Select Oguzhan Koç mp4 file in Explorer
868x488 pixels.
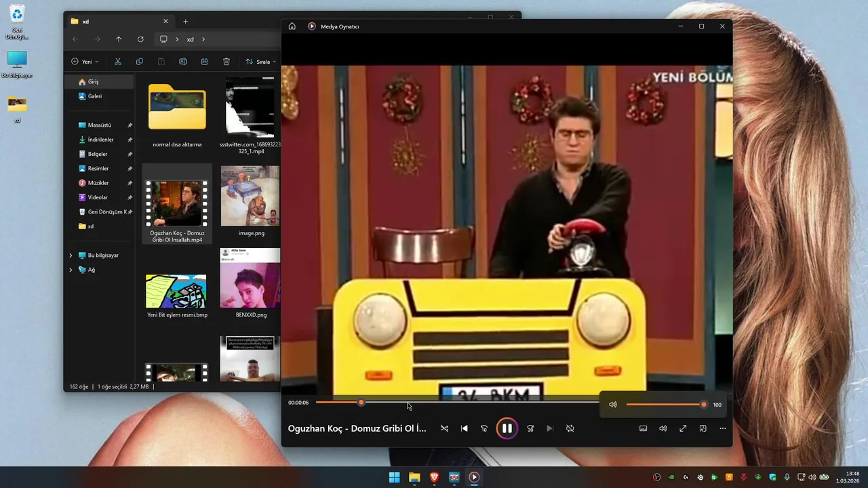click(177, 204)
